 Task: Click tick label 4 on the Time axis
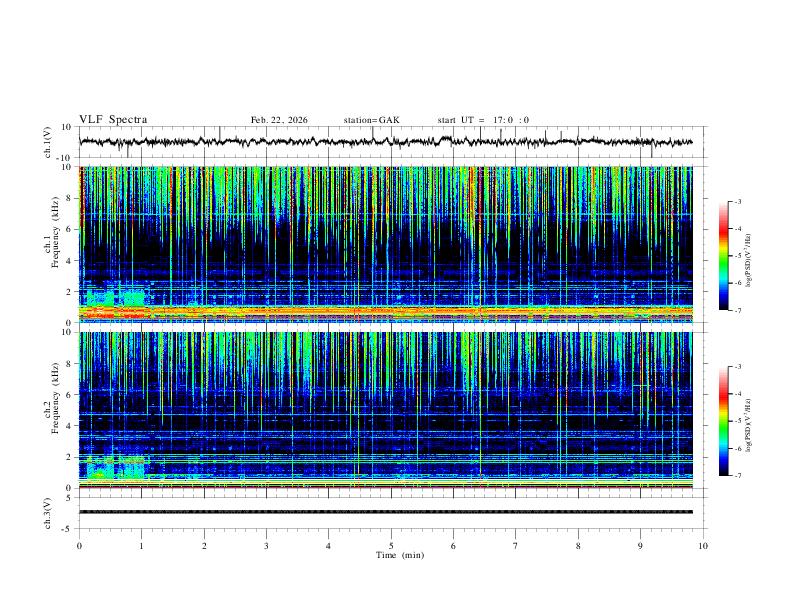328,546
